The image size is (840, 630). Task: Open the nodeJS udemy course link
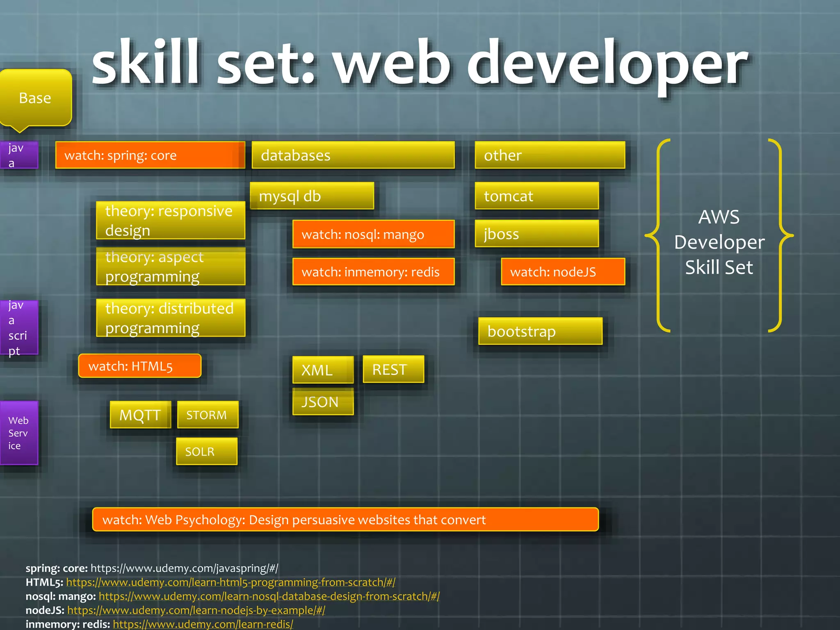[x=196, y=610]
